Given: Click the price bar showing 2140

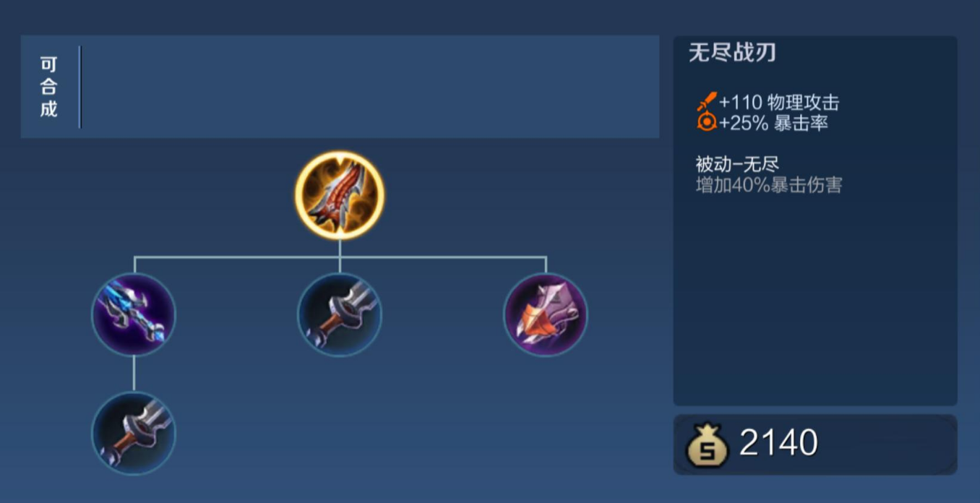Looking at the screenshot, I should [x=815, y=444].
